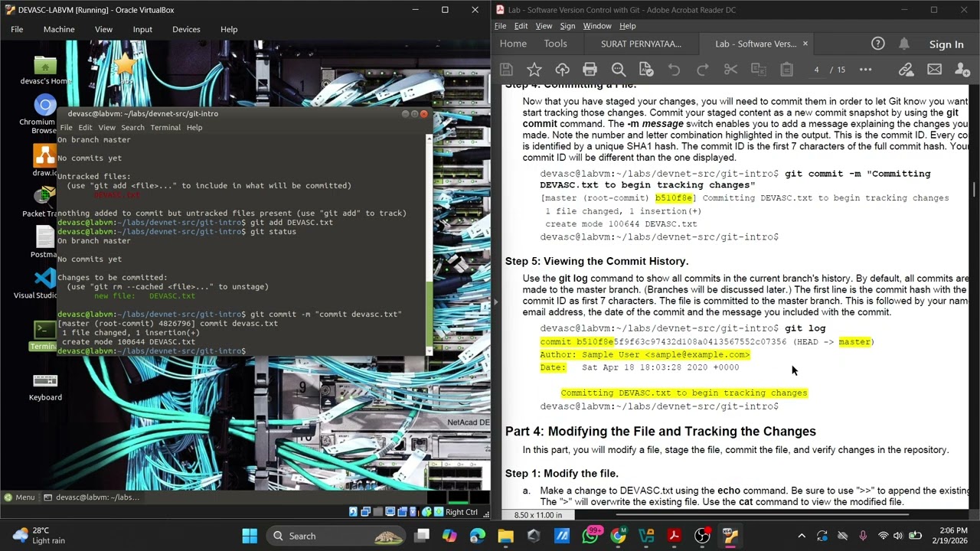This screenshot has height=551, width=980.
Task: Open Microsoft Edge from the taskbar
Action: (x=477, y=536)
